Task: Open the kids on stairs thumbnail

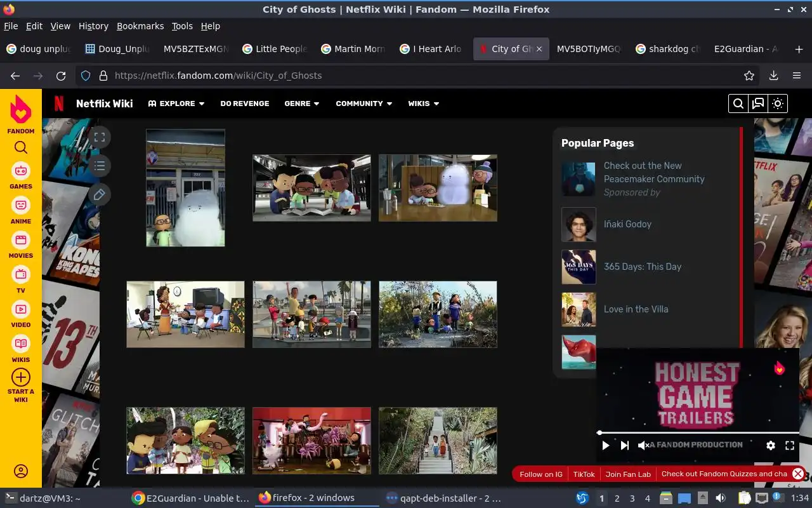Action: point(438,441)
